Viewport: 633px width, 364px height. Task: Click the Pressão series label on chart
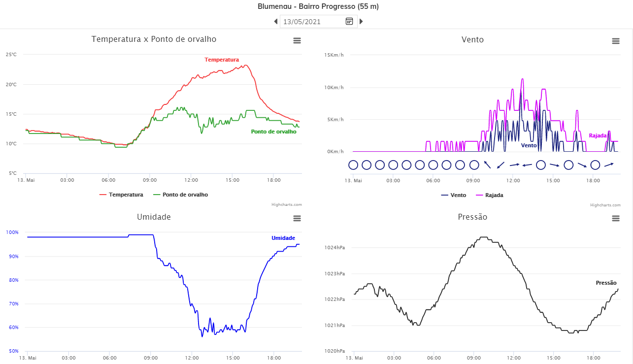[606, 283]
